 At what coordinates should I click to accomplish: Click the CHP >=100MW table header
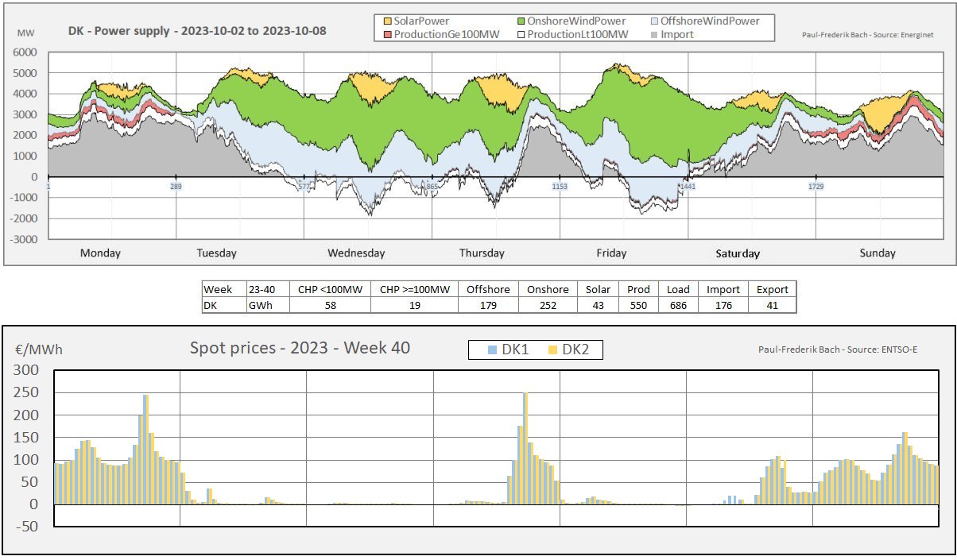pyautogui.click(x=415, y=290)
